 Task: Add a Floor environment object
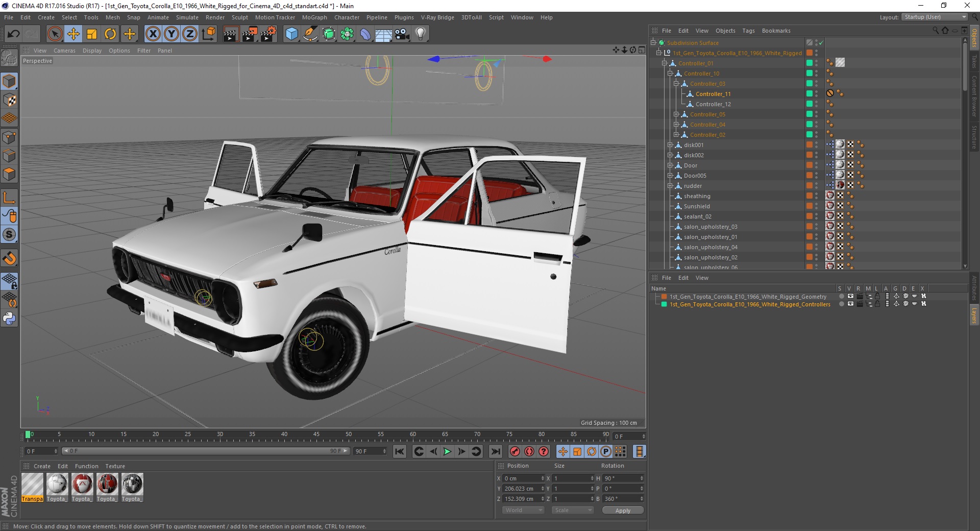pos(383,34)
